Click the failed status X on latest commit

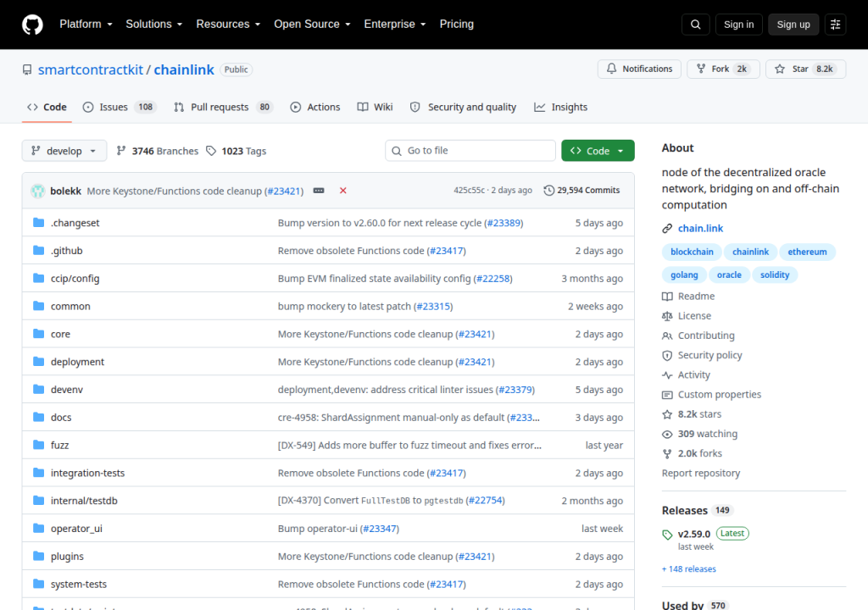click(342, 191)
